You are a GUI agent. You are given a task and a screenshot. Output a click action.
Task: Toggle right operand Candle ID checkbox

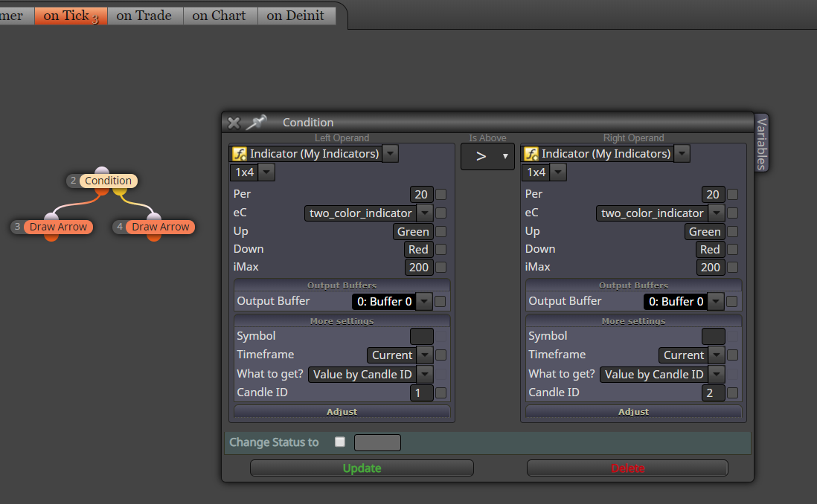[733, 393]
